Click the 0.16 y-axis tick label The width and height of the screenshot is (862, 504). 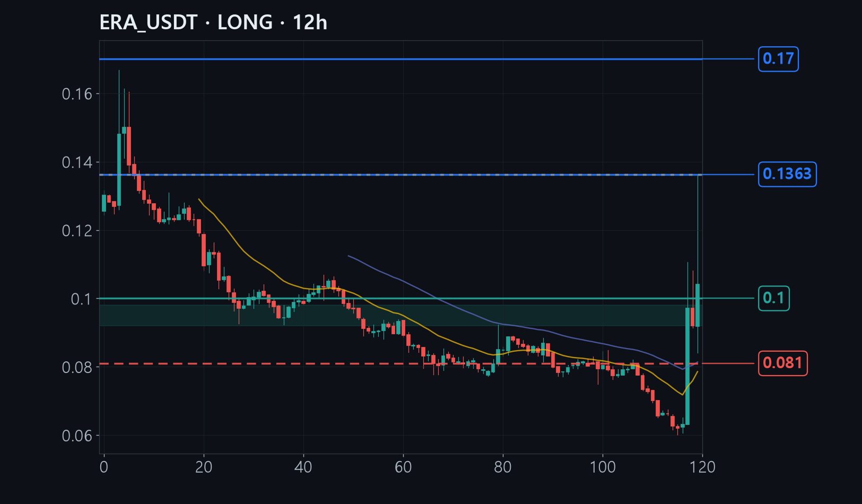(77, 94)
